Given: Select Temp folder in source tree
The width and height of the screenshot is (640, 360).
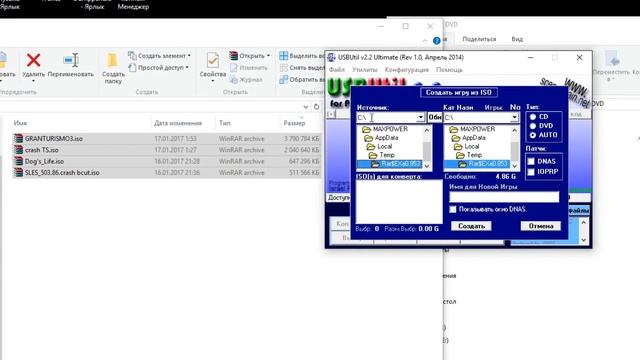Looking at the screenshot, I should coord(382,155).
